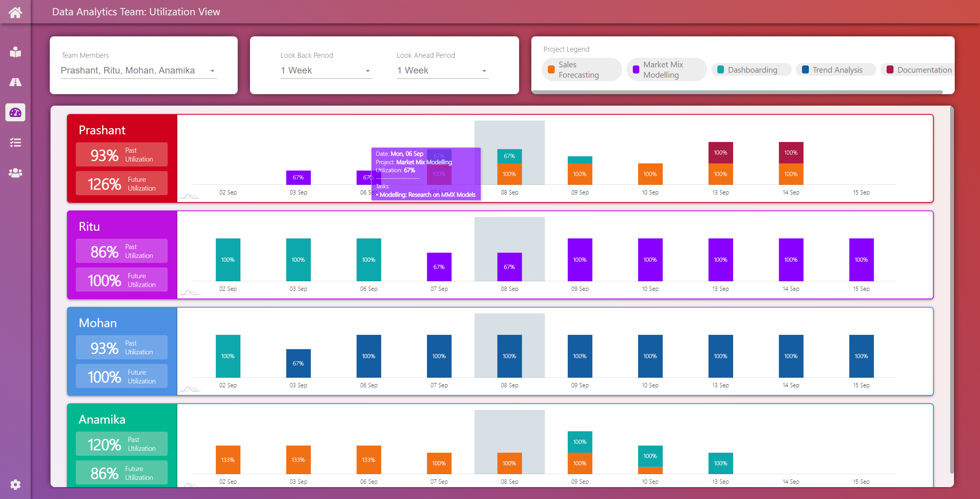Image resolution: width=980 pixels, height=499 pixels.
Task: Click the Market Mix Modelling legend chip
Action: pos(666,69)
